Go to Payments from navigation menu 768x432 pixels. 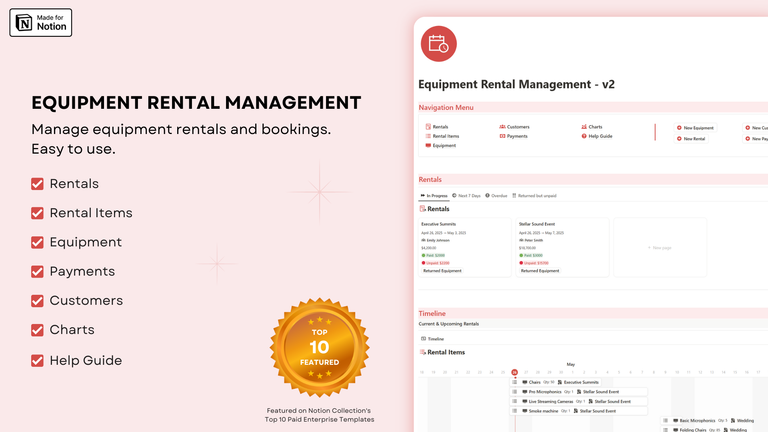point(516,136)
